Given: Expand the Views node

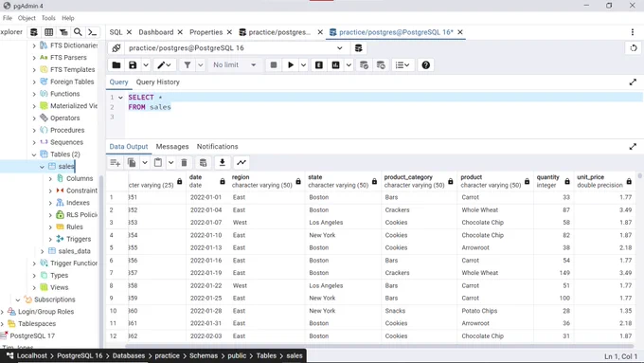Looking at the screenshot, I should pyautogui.click(x=34, y=288).
